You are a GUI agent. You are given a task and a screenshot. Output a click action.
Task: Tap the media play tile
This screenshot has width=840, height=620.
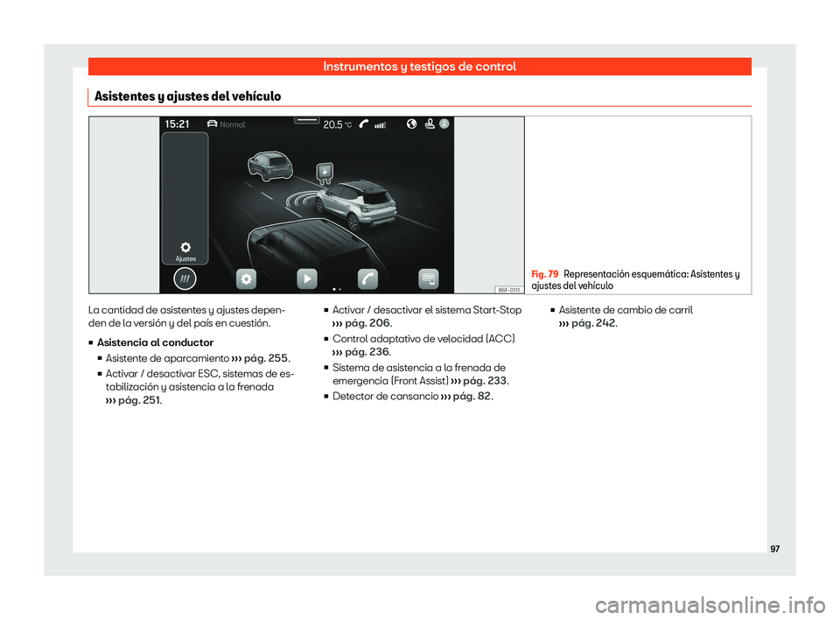click(x=307, y=278)
